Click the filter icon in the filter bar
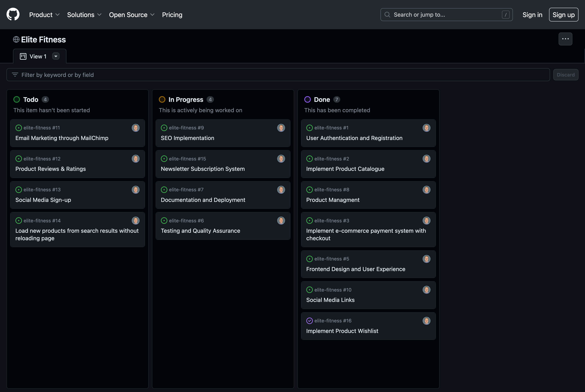The image size is (585, 392). pos(15,75)
